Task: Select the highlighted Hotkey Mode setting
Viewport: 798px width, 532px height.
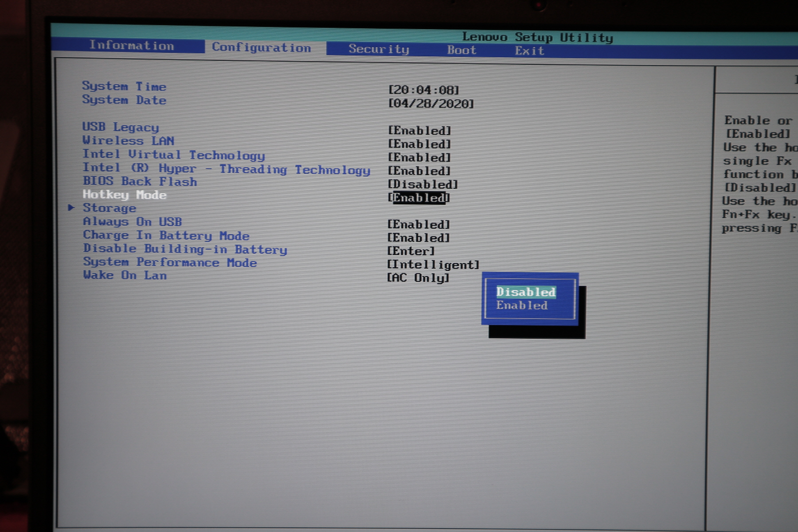Action: [125, 195]
